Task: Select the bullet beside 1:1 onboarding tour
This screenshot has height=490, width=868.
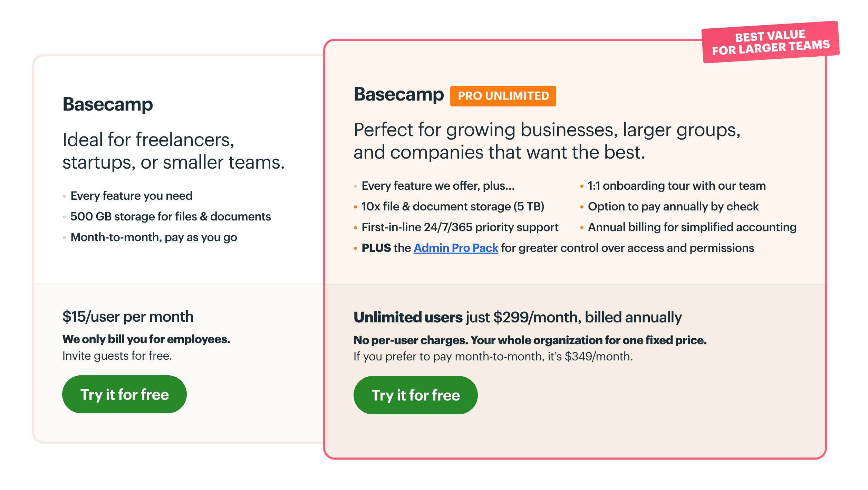Action: coord(582,186)
